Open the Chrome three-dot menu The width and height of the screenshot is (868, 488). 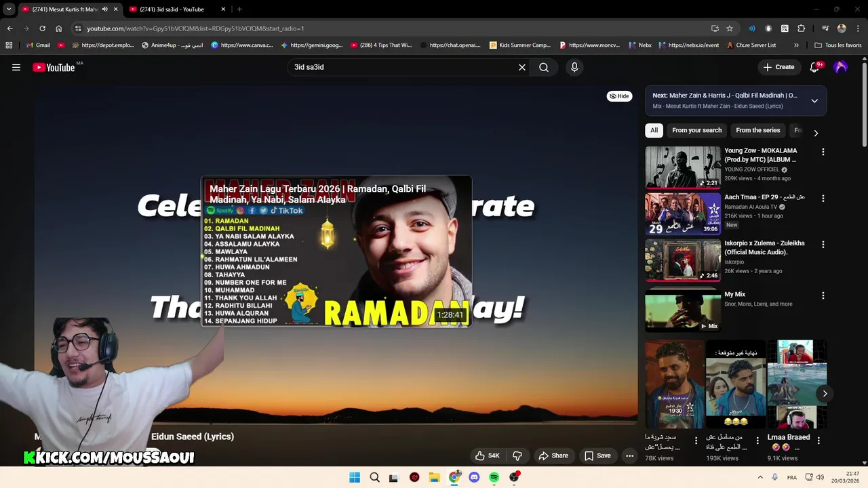(858, 28)
